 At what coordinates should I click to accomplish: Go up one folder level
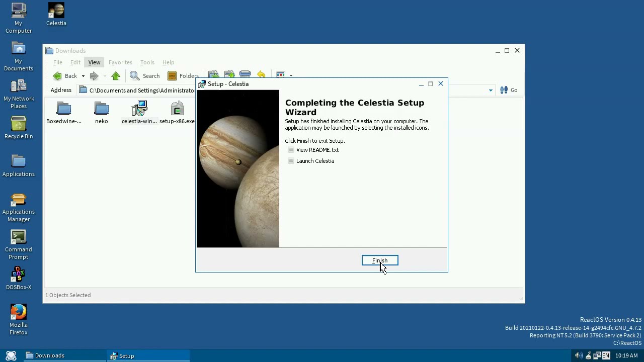point(116,76)
